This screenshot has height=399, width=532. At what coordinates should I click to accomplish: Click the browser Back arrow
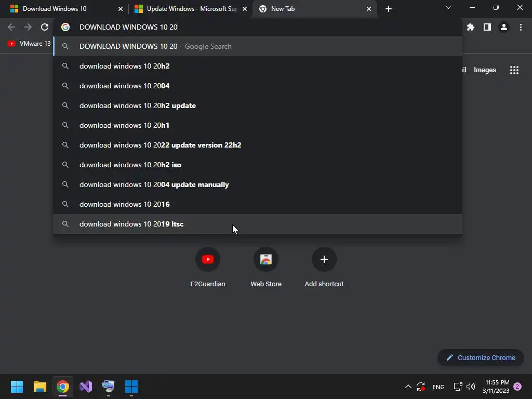click(11, 27)
